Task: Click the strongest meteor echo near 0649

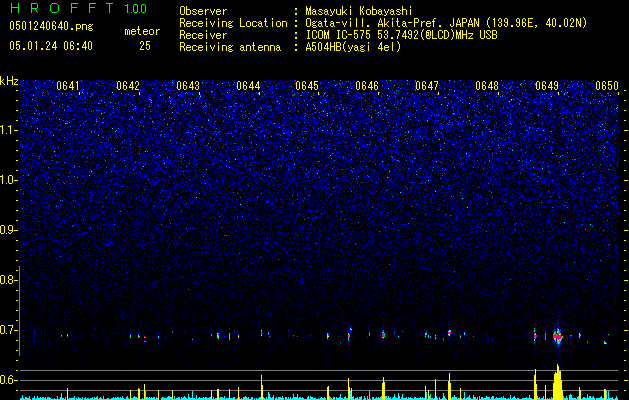Action: [x=558, y=336]
